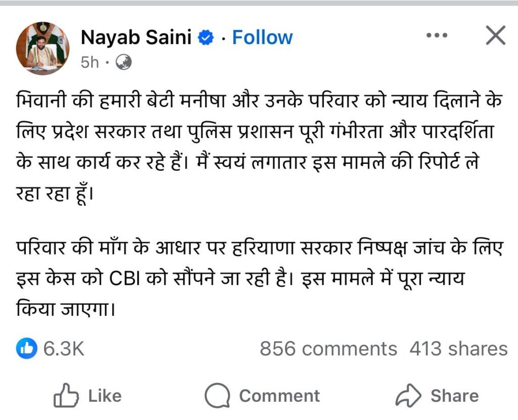The image size is (518, 420).
Task: Click the globe public audience icon
Action: [123, 63]
